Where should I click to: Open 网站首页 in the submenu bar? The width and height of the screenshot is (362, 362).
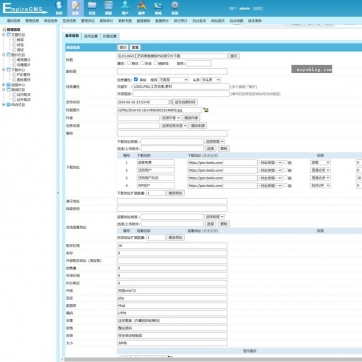(x=218, y=21)
